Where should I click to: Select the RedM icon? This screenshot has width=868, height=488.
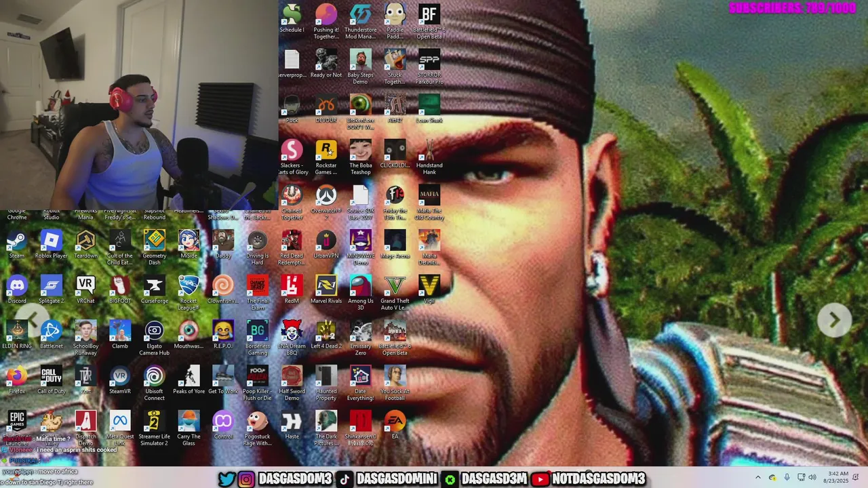tap(292, 290)
